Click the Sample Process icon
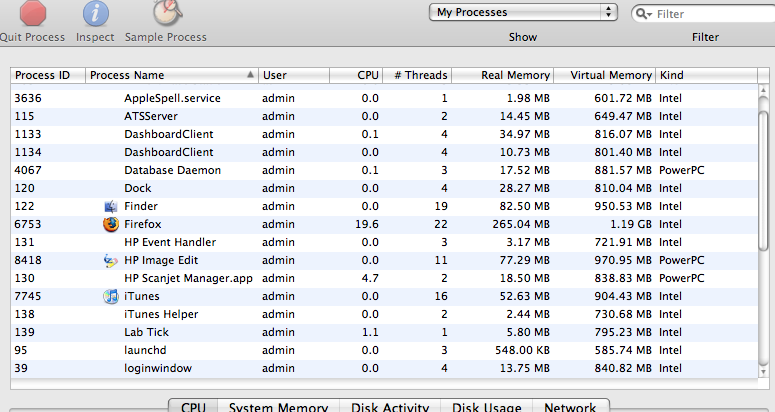 coord(168,12)
